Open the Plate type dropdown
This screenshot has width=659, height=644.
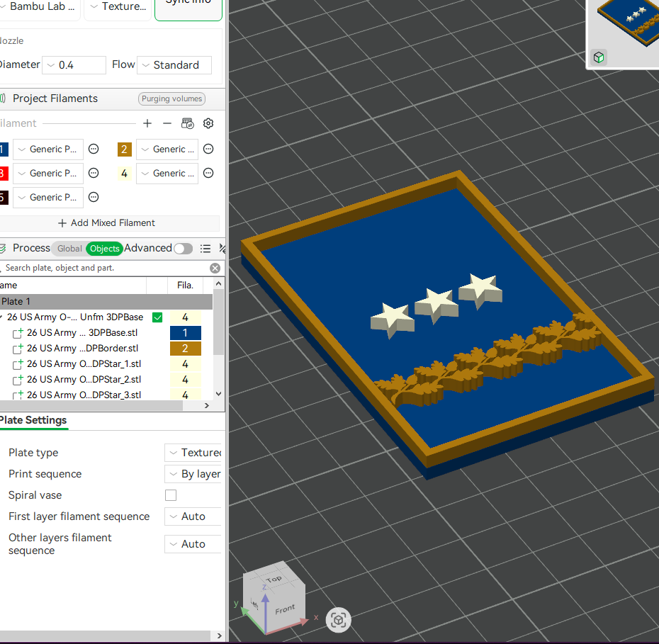[x=193, y=453]
